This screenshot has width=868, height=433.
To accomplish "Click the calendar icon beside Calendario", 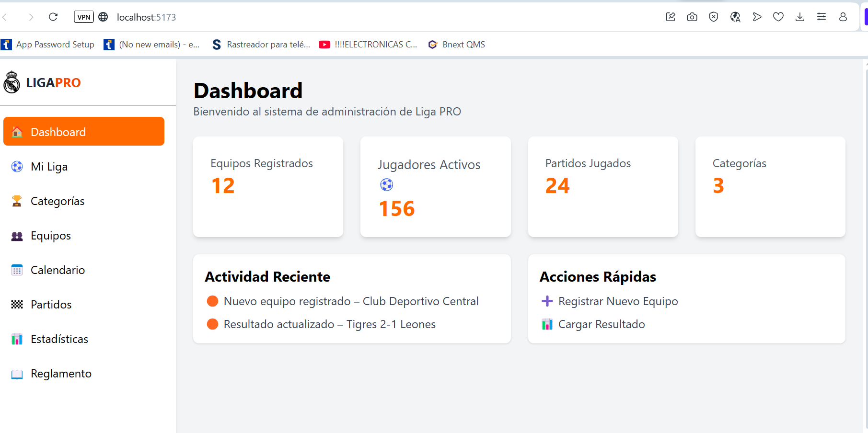I will coord(17,270).
